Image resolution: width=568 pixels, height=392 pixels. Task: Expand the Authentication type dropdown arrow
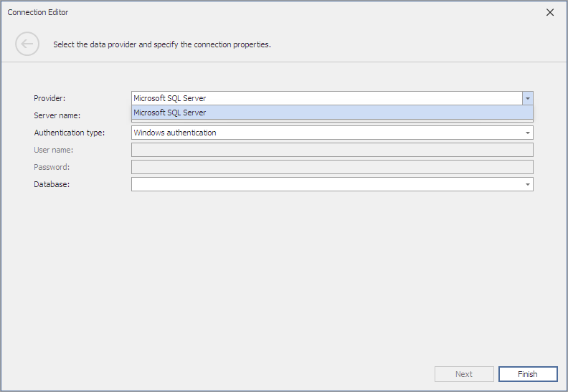coord(527,133)
